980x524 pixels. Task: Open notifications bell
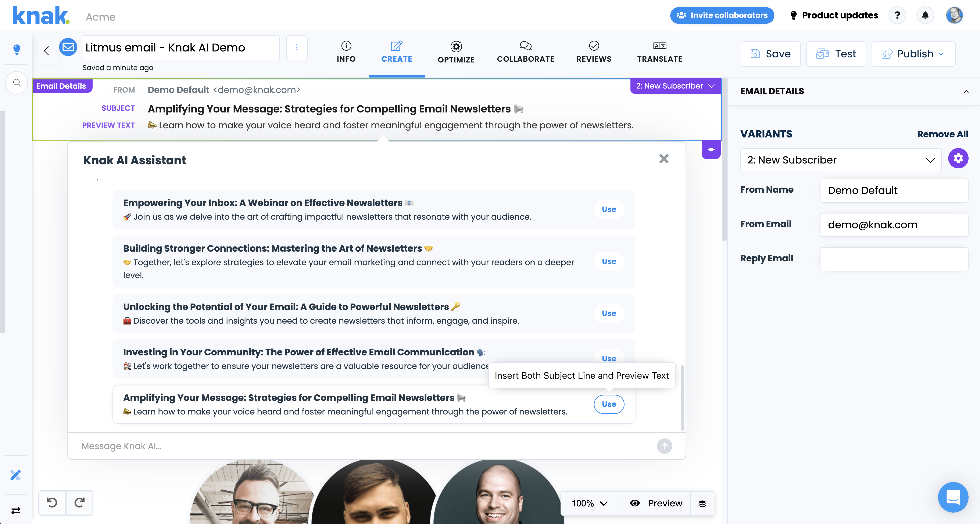point(925,16)
